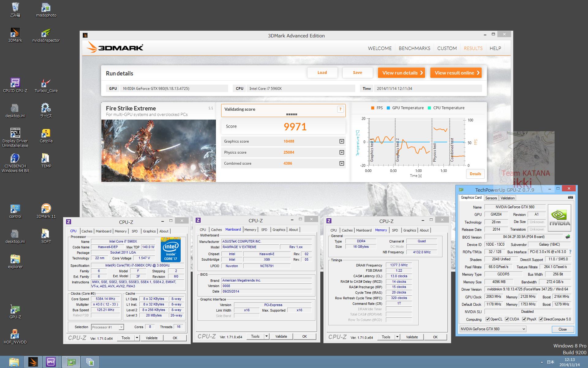Open the HOF_NVVDD desktop shortcut
Screen dimensions: 588x368
pyautogui.click(x=15, y=337)
